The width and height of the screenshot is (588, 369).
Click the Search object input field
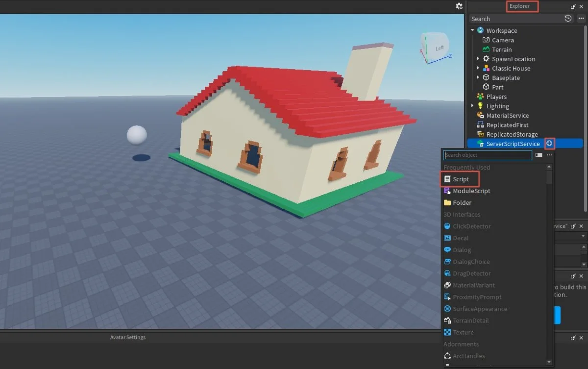(x=488, y=155)
